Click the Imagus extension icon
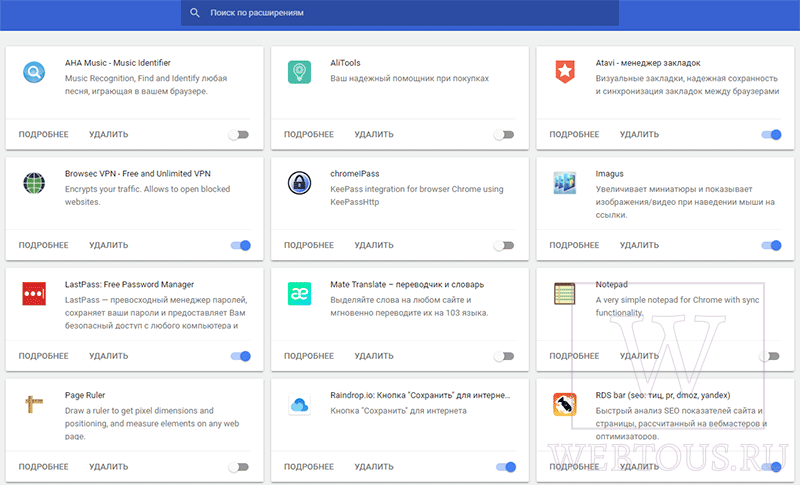The image size is (800, 485). (565, 183)
